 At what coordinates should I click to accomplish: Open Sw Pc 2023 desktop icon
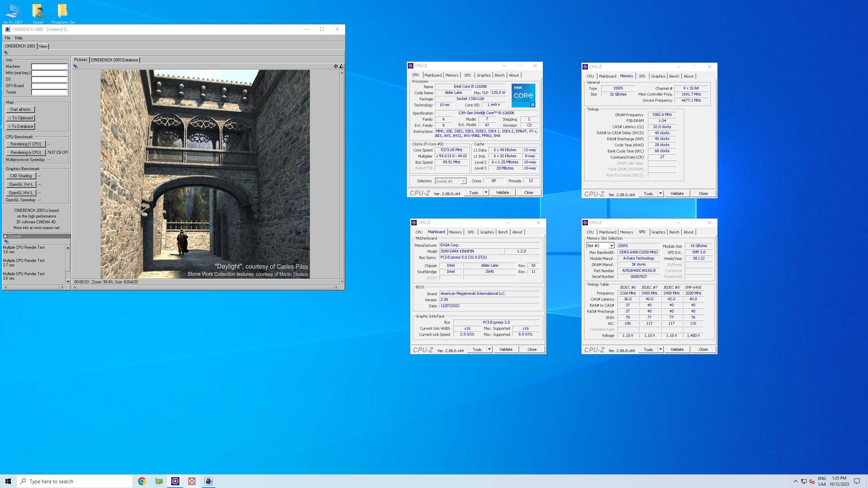point(13,14)
